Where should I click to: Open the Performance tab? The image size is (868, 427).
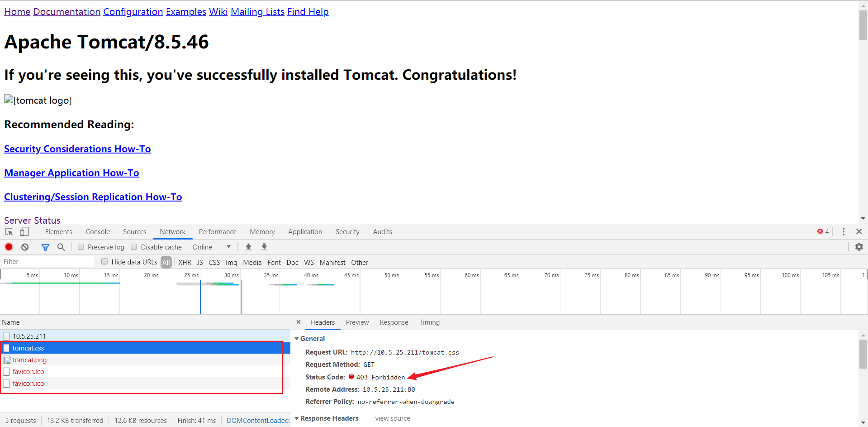point(218,232)
